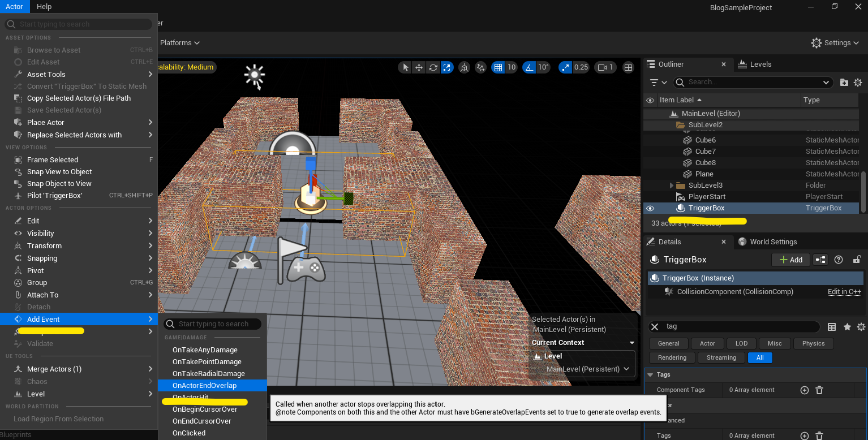Activate the Scale gizmo tool

(x=447, y=67)
